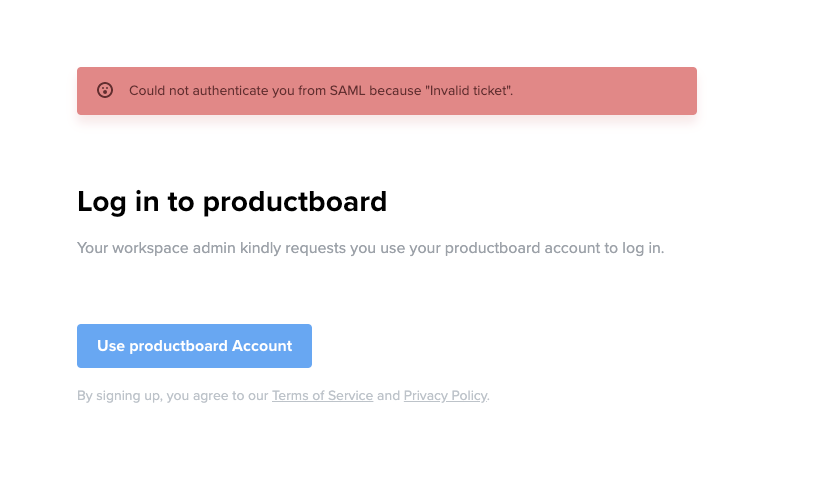
Task: Click the quoted "Invalid ticket" phrase in alert
Action: point(468,91)
